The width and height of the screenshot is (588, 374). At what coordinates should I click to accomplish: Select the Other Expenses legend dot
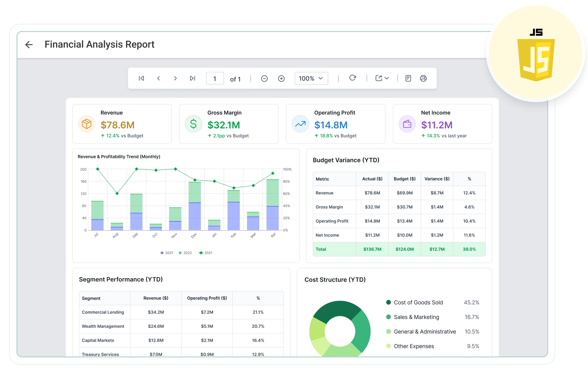point(388,346)
